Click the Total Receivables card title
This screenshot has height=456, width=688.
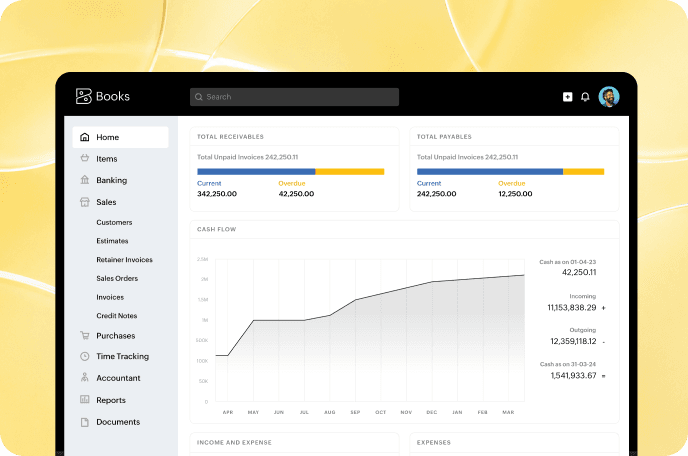tap(230, 137)
